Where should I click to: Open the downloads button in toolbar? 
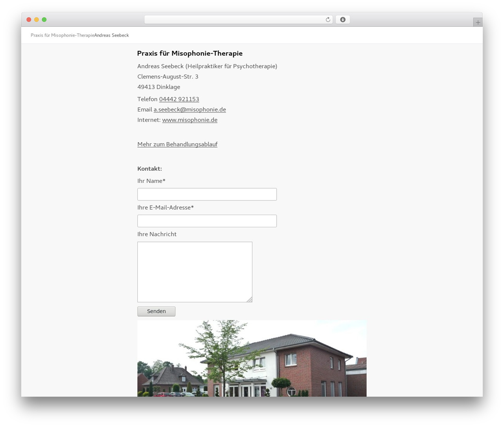(343, 20)
